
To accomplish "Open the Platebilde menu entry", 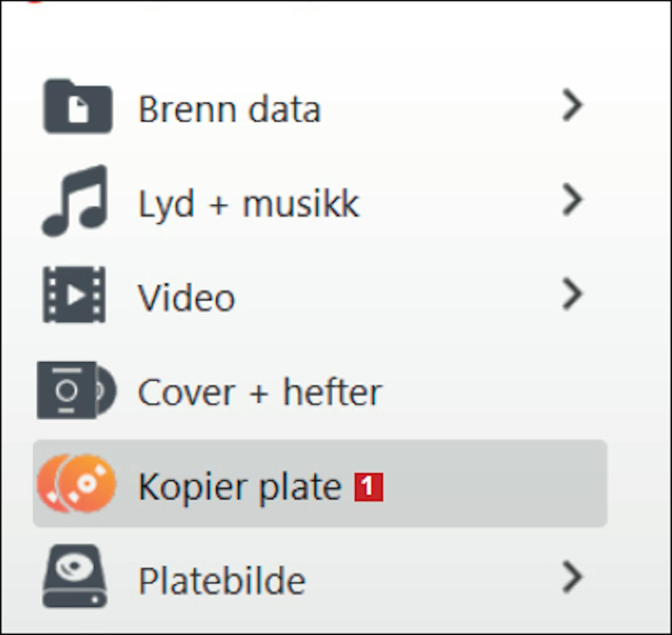I will click(222, 581).
